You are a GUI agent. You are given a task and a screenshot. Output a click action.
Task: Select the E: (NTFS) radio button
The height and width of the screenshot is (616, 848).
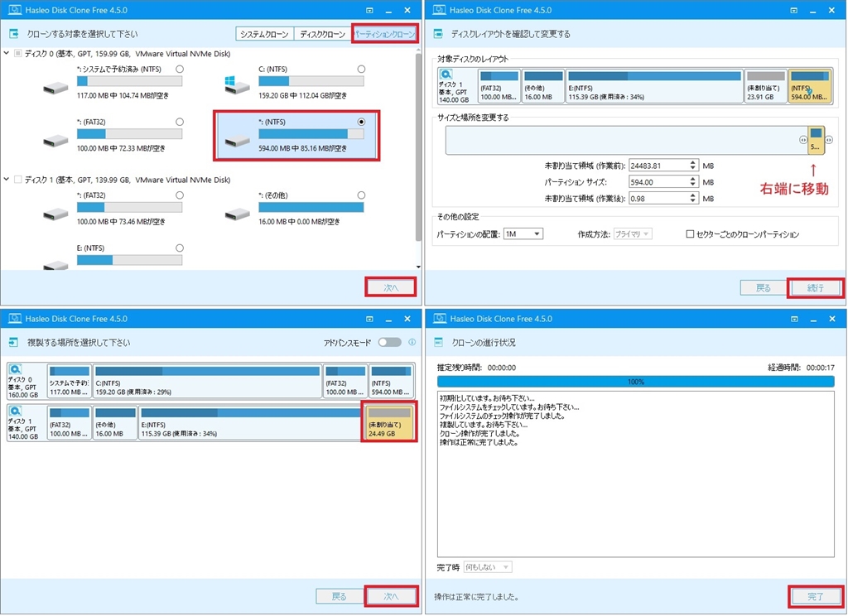pos(180,248)
